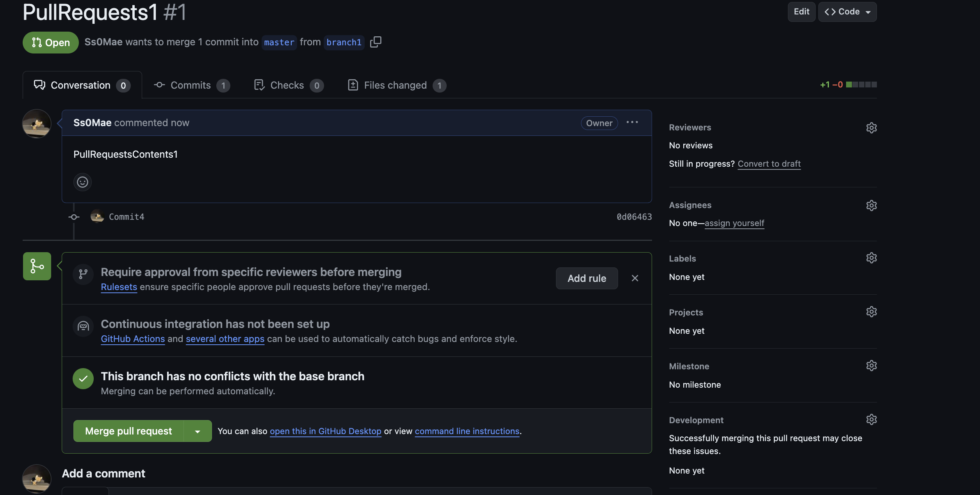
Task: Open the Development gear settings
Action: [x=871, y=419]
